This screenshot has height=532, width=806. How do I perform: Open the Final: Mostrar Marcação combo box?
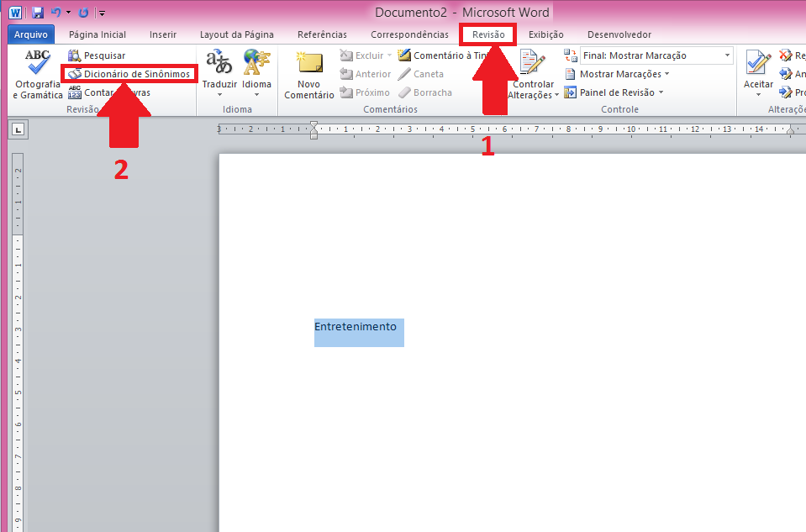click(x=656, y=55)
